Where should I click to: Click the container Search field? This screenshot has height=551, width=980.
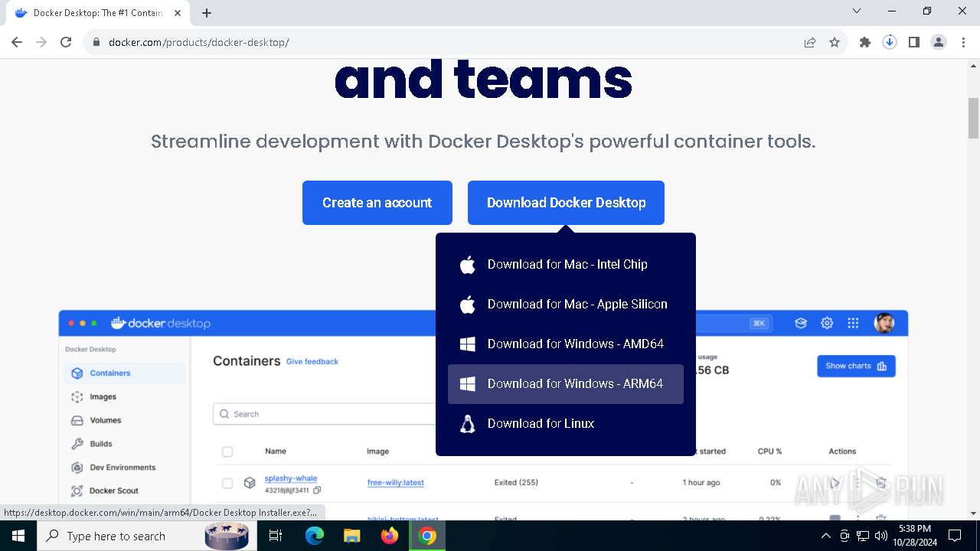[x=325, y=414]
